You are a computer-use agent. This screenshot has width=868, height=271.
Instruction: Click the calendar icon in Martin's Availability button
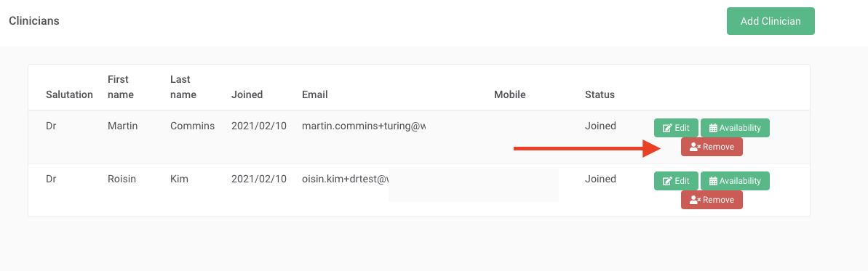[x=714, y=128]
